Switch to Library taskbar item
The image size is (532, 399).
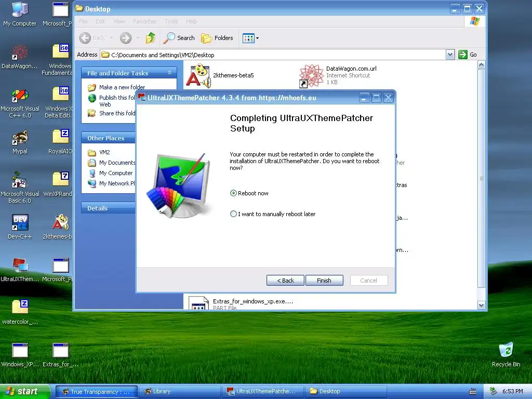point(179,392)
